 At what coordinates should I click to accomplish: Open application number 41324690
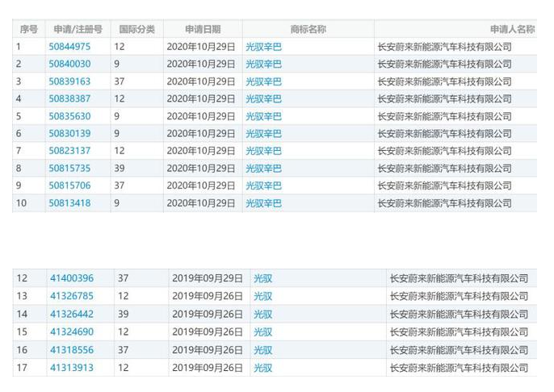pyautogui.click(x=72, y=332)
